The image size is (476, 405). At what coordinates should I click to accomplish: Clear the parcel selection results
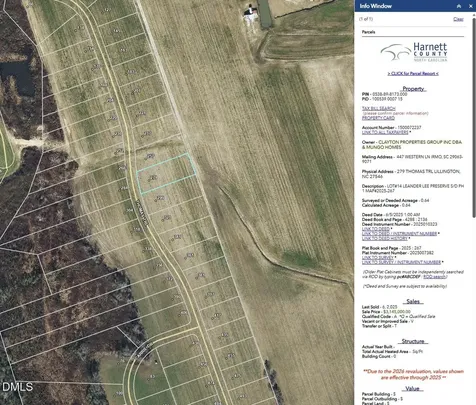click(458, 19)
